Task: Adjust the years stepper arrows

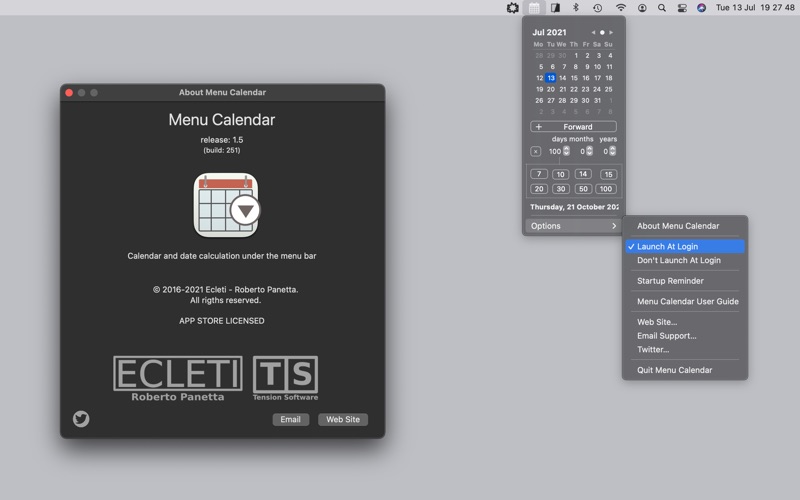Action: coord(612,151)
